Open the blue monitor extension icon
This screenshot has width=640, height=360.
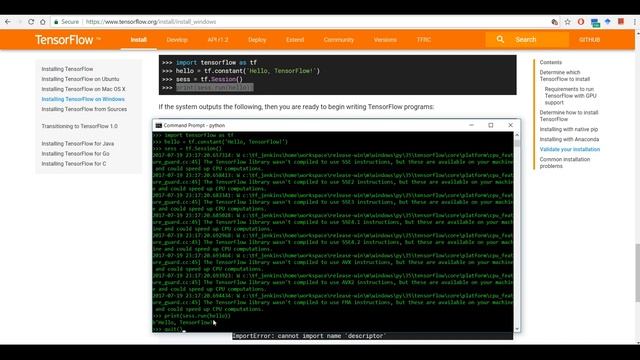595,22
